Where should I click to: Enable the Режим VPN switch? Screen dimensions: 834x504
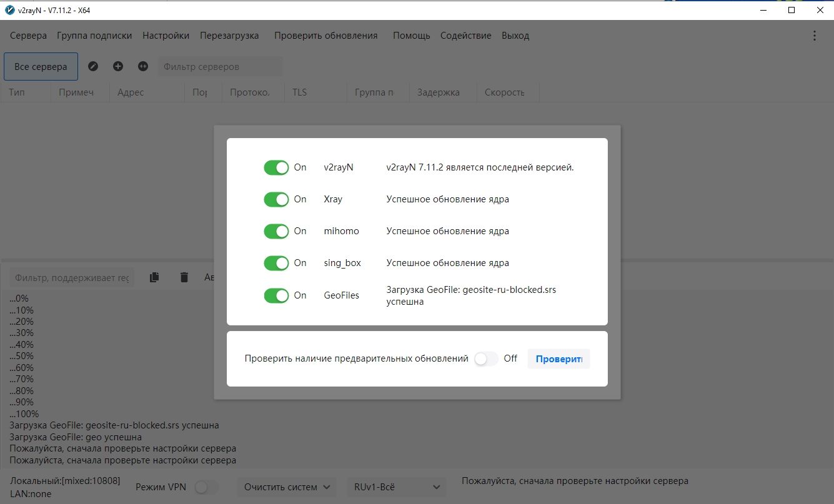click(x=207, y=487)
